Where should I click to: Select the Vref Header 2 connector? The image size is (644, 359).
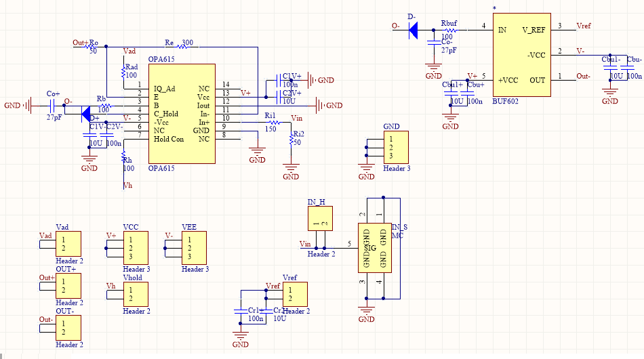pos(295,294)
